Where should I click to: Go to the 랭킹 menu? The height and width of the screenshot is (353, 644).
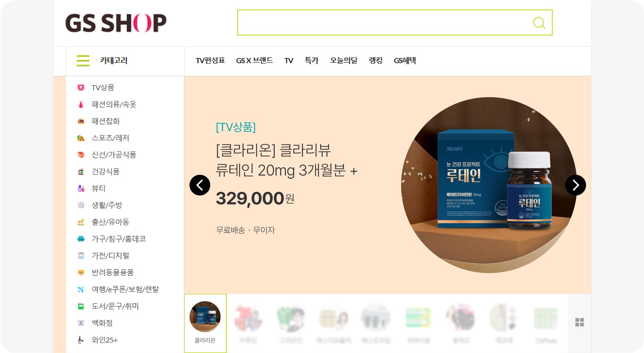[x=375, y=61]
